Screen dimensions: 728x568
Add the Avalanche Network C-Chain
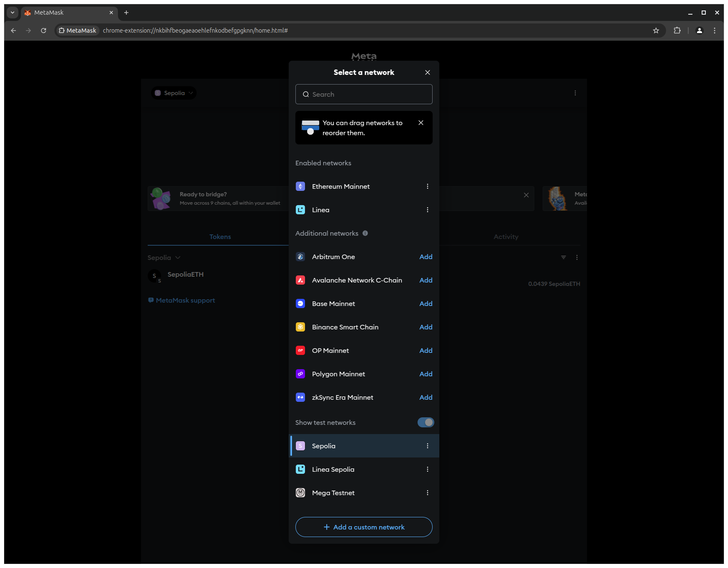pos(426,280)
